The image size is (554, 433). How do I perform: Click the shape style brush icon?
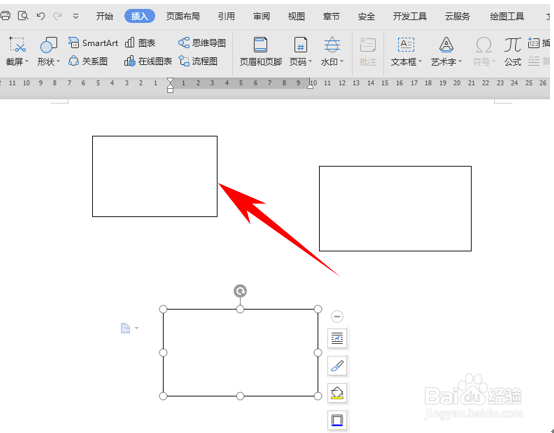point(337,366)
